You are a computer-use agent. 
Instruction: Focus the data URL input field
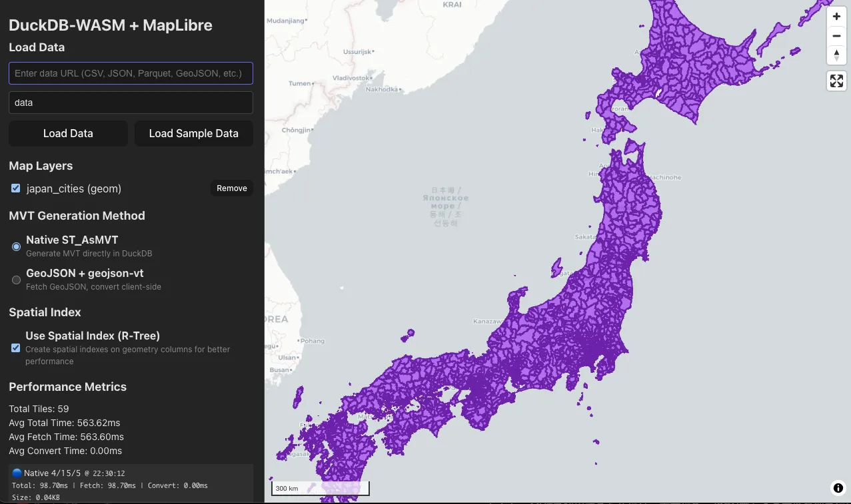(131, 73)
